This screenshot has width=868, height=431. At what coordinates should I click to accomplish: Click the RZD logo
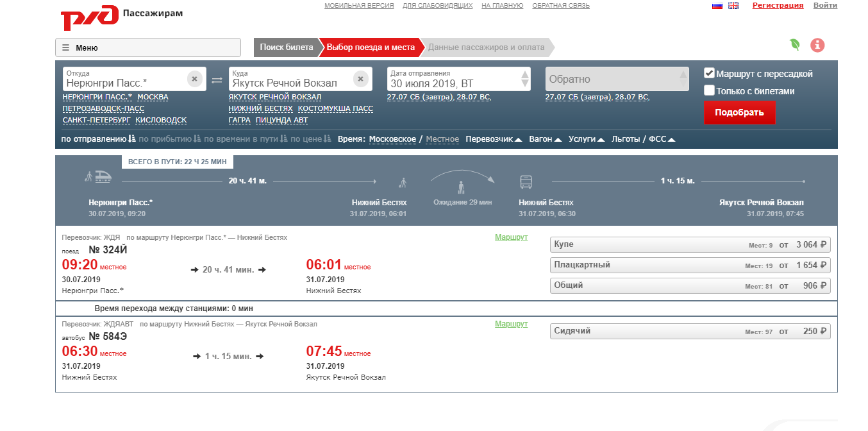click(x=90, y=17)
